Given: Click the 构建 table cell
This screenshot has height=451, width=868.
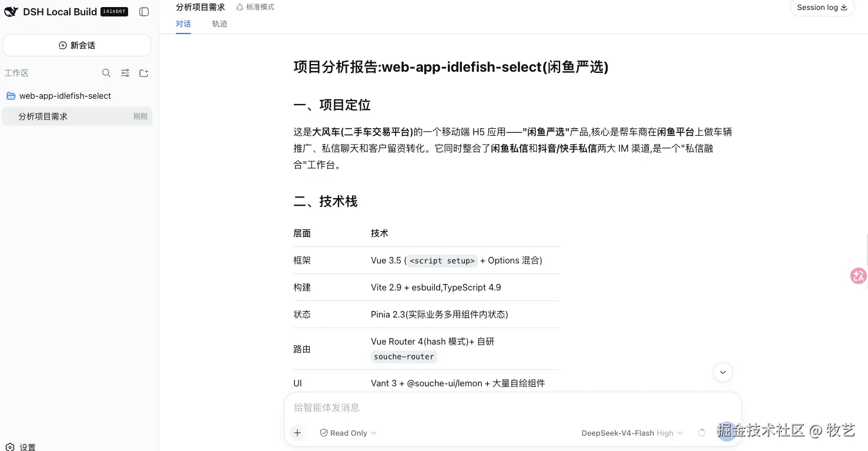Looking at the screenshot, I should [x=302, y=288].
